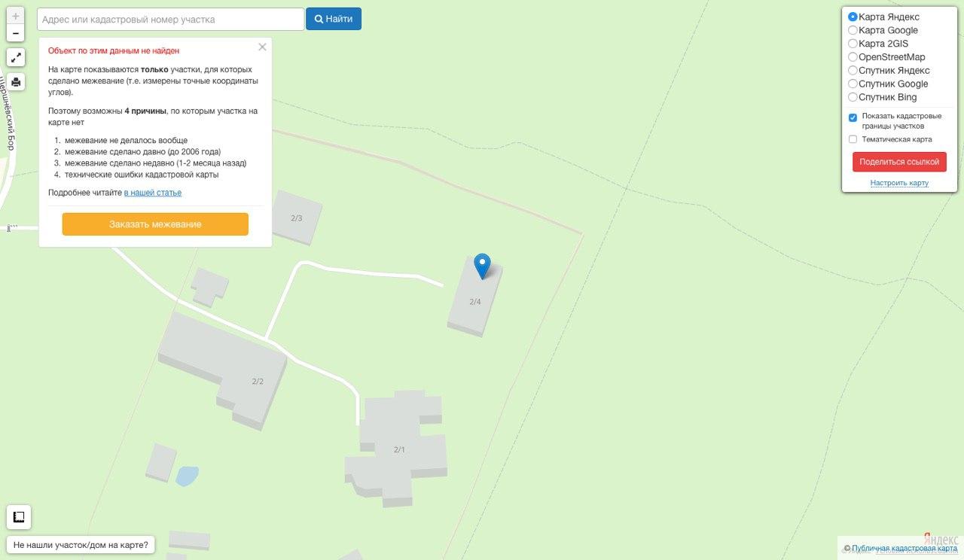Open 'Не нашли участок/дом на карте?' prompt

point(81,545)
